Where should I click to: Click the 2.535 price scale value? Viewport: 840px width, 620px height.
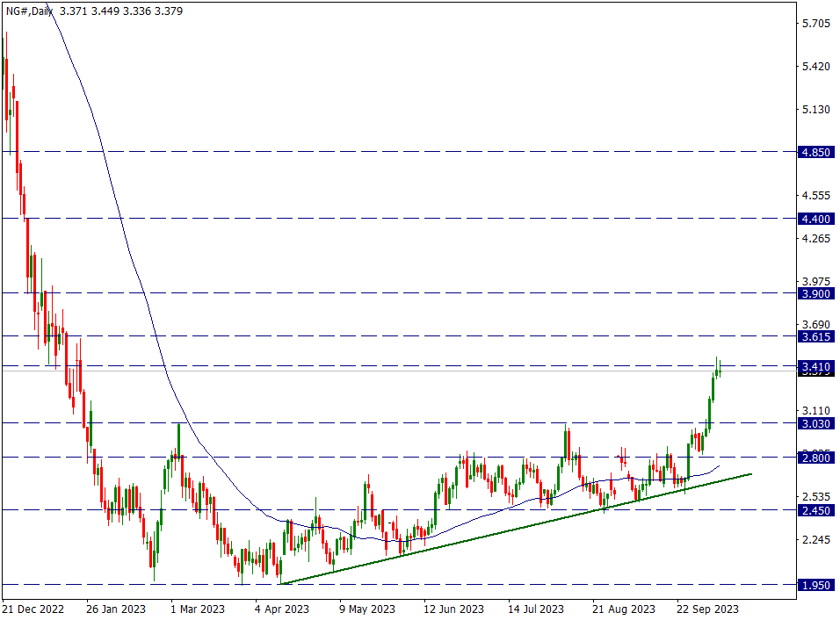pyautogui.click(x=816, y=497)
